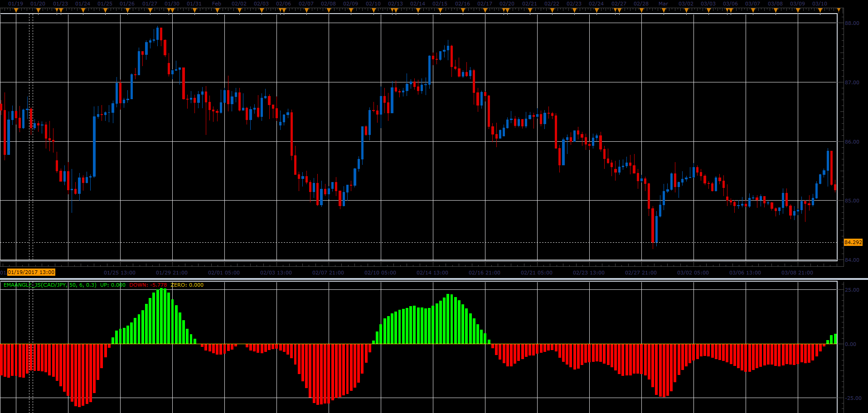Click the orange 84.292 price tag
This screenshot has width=868, height=413.
click(x=853, y=242)
